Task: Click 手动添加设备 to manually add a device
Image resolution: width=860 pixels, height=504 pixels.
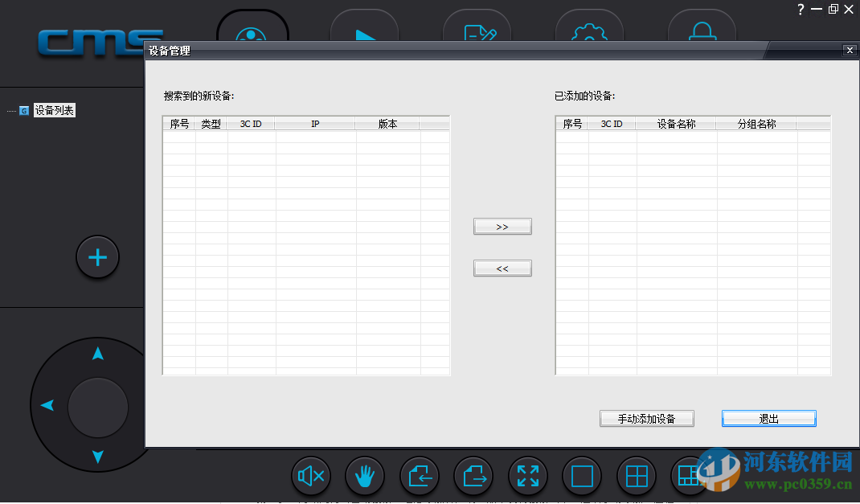Action: click(x=646, y=418)
